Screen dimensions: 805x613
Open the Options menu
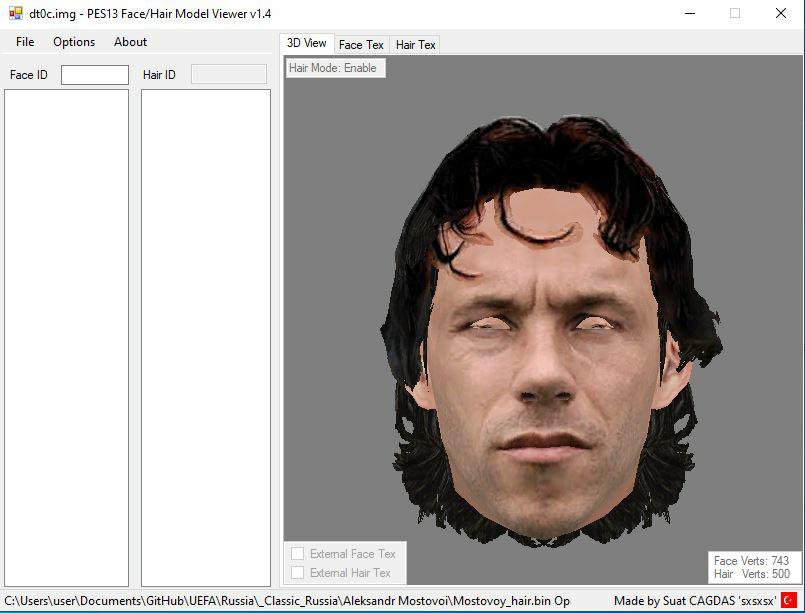click(74, 42)
